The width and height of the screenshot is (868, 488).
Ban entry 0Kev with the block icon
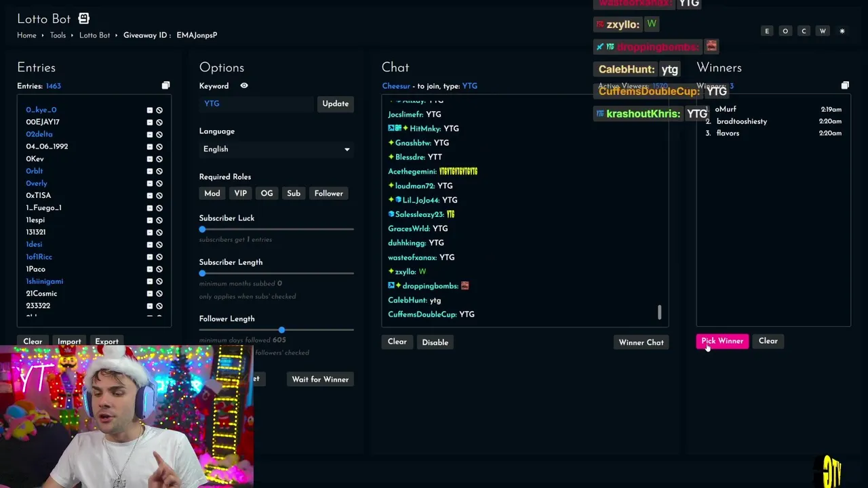click(159, 159)
